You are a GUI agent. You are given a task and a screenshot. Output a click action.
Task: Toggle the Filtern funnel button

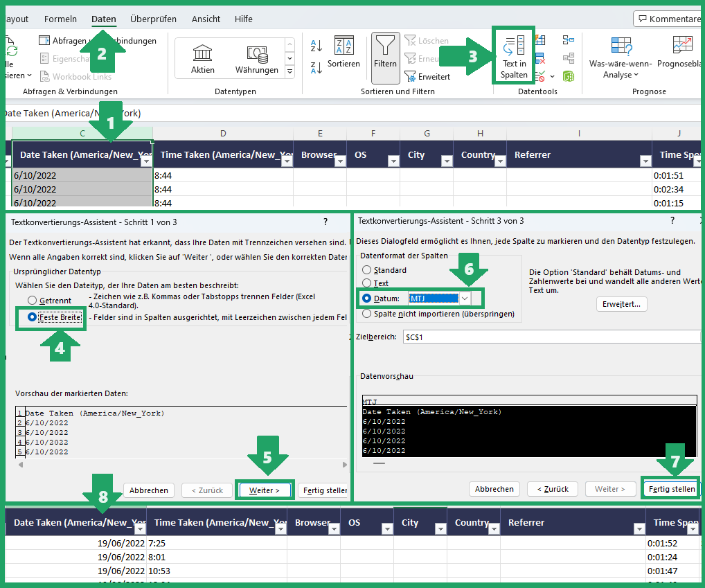385,57
